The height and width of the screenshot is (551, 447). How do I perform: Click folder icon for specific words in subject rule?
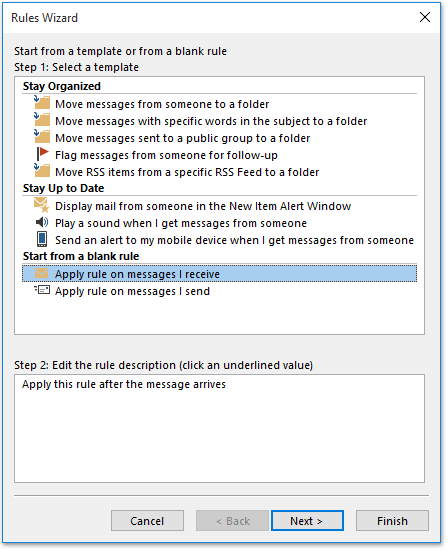(42, 120)
